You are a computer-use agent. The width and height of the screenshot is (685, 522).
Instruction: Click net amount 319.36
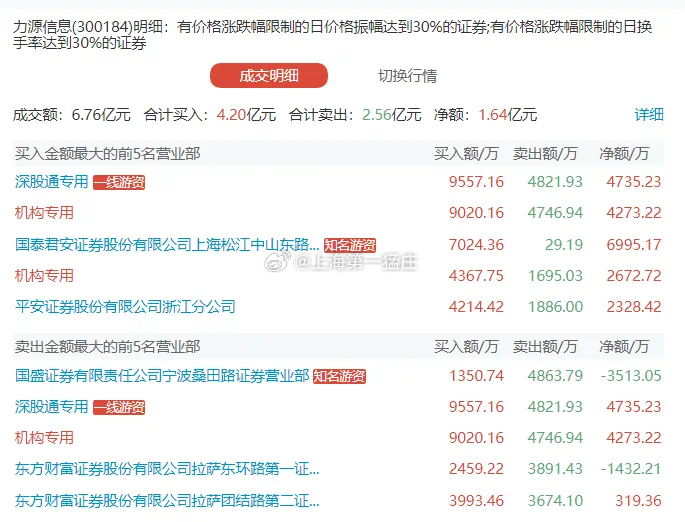point(638,501)
